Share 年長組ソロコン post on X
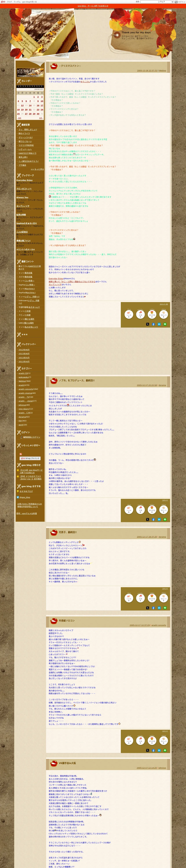The height and width of the screenshot is (868, 186). point(147,750)
